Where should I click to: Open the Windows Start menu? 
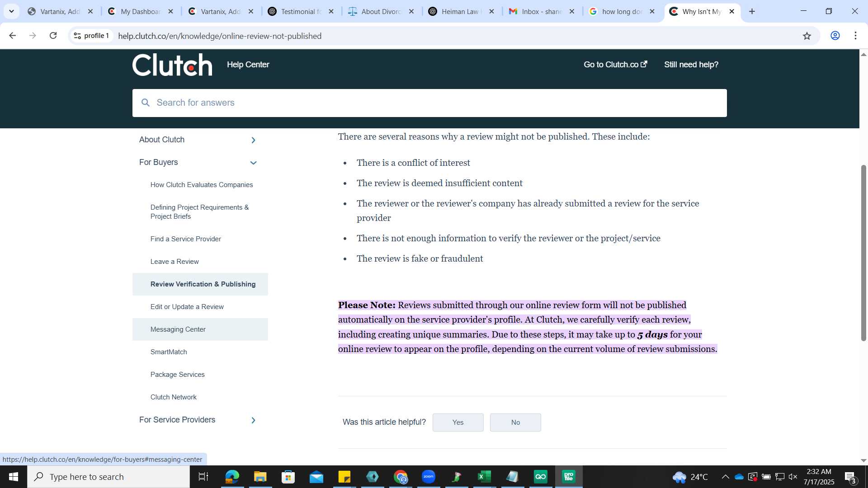click(14, 477)
